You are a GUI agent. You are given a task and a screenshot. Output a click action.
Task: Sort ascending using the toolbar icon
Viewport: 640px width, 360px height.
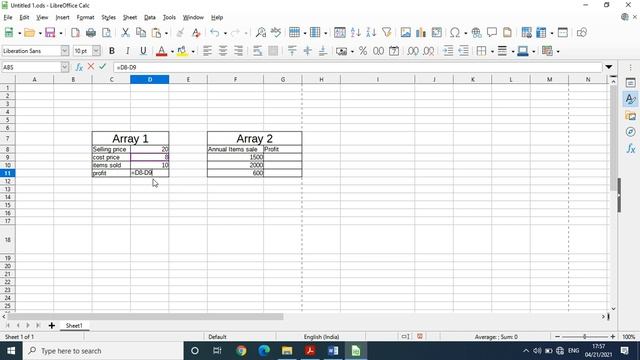coord(356,33)
